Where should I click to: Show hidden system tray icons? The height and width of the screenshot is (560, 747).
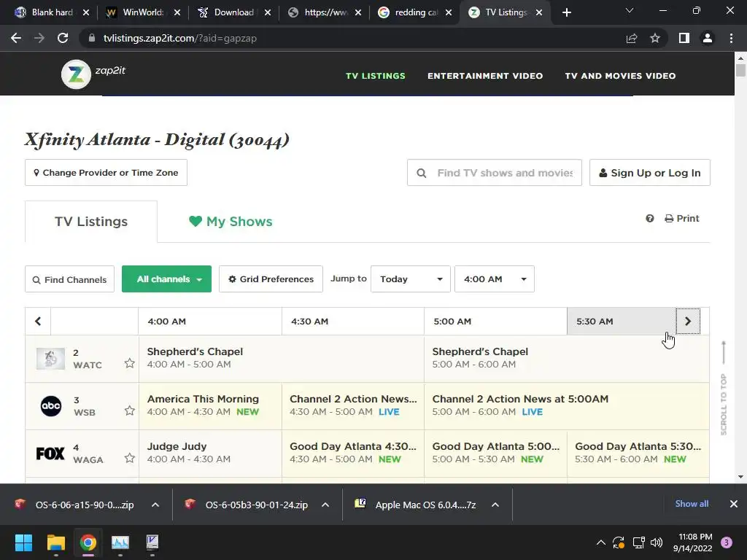click(x=601, y=542)
